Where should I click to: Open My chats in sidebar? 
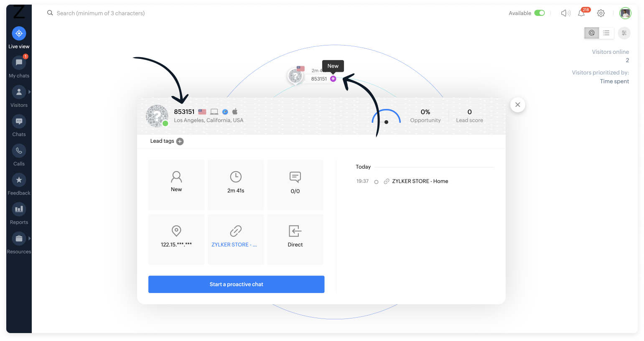(x=19, y=63)
